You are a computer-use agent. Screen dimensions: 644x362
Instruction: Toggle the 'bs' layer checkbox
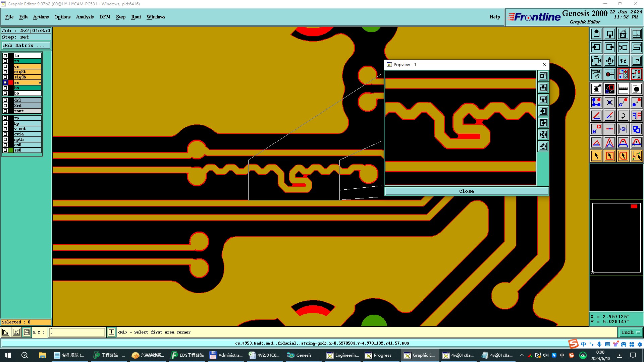click(x=5, y=88)
